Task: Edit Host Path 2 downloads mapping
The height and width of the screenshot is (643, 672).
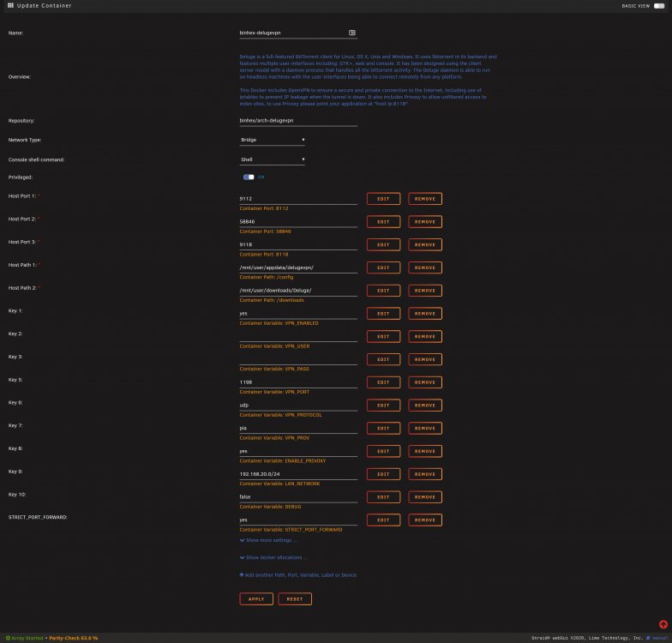Action: click(384, 291)
